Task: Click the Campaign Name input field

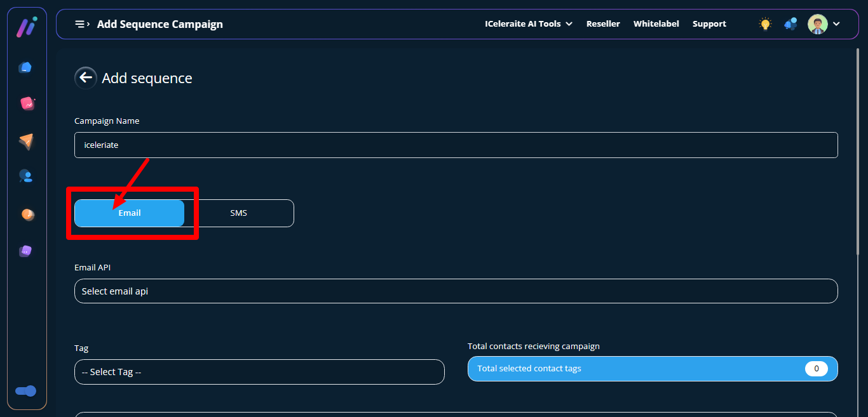Action: click(456, 145)
